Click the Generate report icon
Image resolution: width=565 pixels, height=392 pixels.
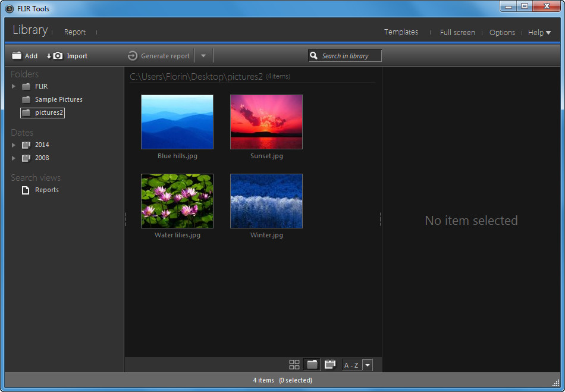pyautogui.click(x=131, y=55)
